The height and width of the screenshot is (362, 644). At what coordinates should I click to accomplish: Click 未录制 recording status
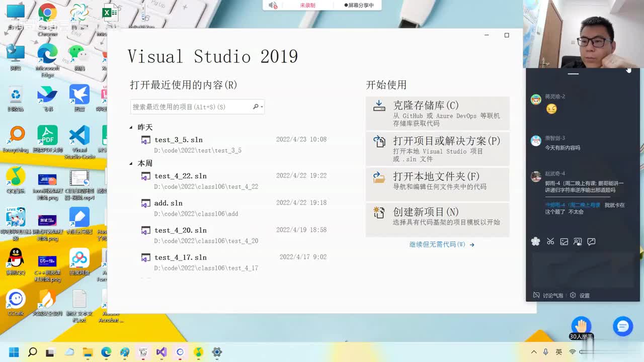point(307,5)
